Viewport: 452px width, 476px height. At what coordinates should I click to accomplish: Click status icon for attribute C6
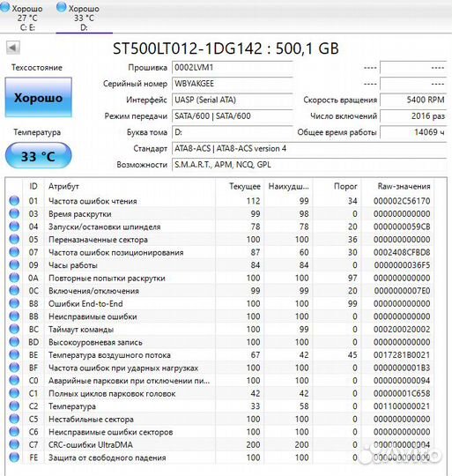click(x=14, y=432)
